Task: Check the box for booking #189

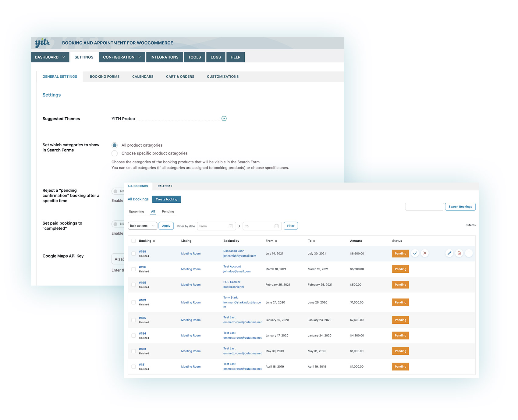Action: coord(133,302)
